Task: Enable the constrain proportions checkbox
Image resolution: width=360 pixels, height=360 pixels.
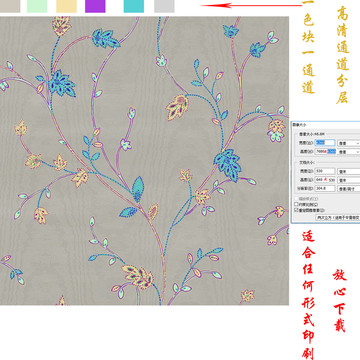Action: (x=296, y=204)
